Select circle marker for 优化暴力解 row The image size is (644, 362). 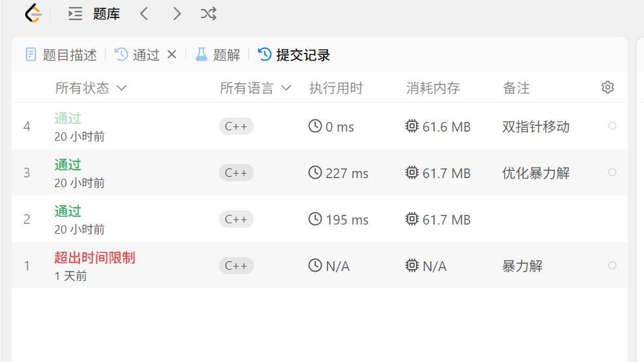612,172
